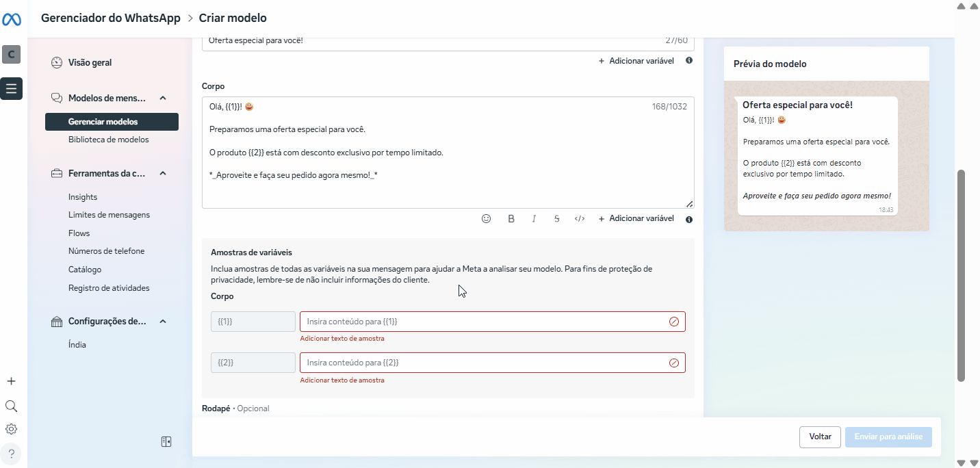This screenshot has width=980, height=468.
Task: Click the Meta logo icon
Action: coord(12,20)
